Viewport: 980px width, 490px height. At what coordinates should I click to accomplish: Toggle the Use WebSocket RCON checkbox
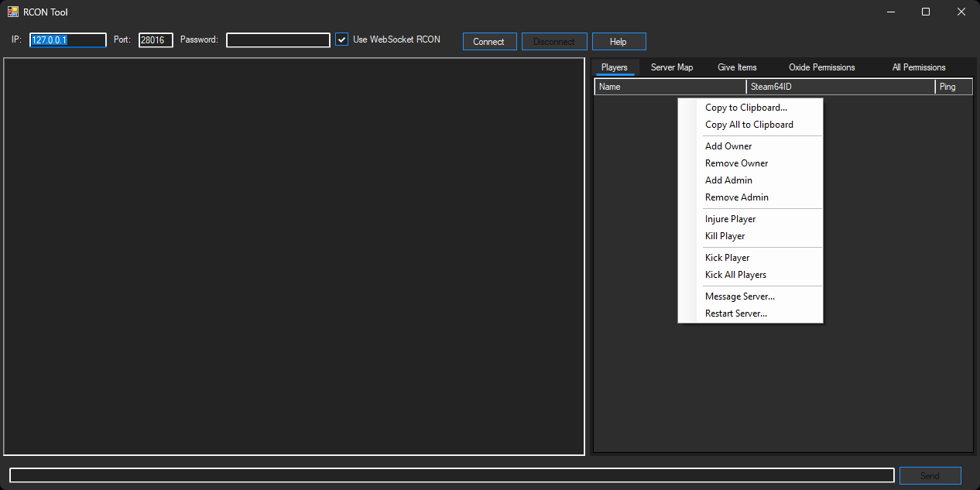[x=341, y=39]
